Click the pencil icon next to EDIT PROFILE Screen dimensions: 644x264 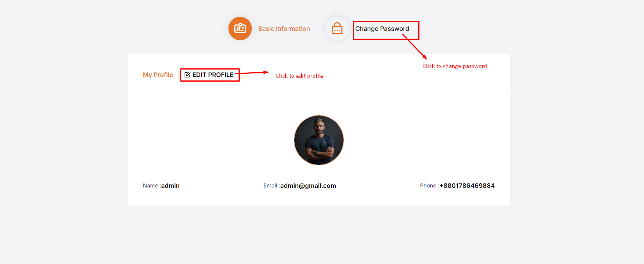click(188, 75)
